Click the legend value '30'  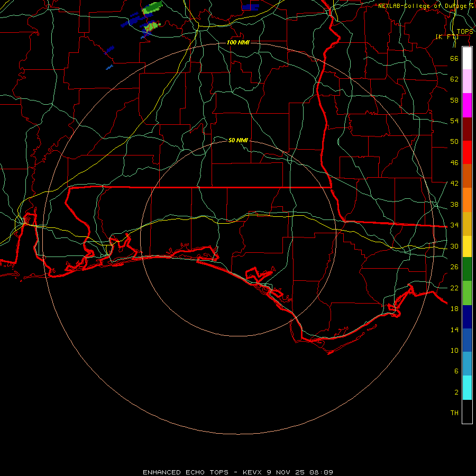pos(454,246)
